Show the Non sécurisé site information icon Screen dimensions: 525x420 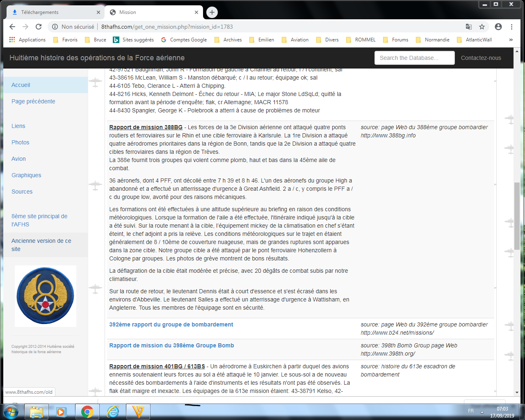[x=55, y=27]
